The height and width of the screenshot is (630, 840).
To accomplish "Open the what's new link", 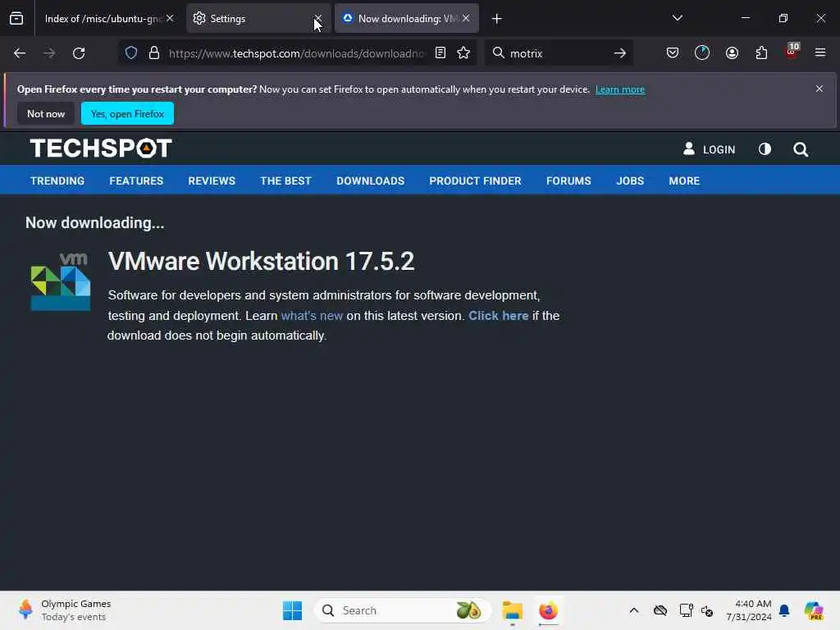I will [x=312, y=316].
